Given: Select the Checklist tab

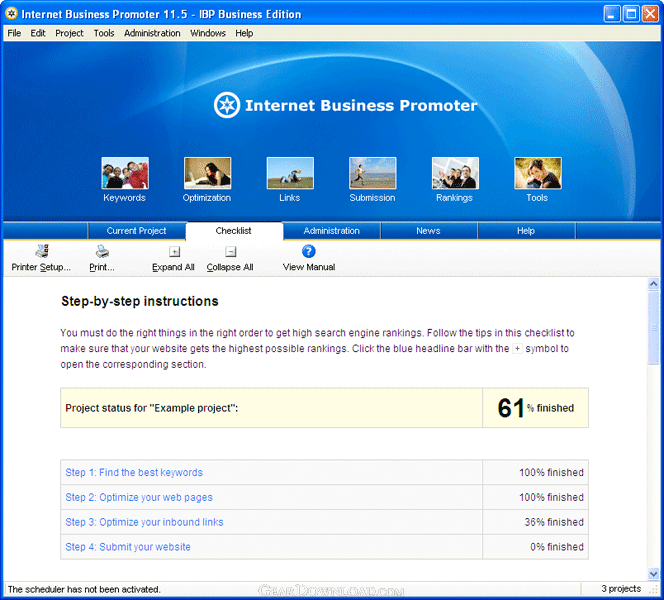Looking at the screenshot, I should coord(233,231).
